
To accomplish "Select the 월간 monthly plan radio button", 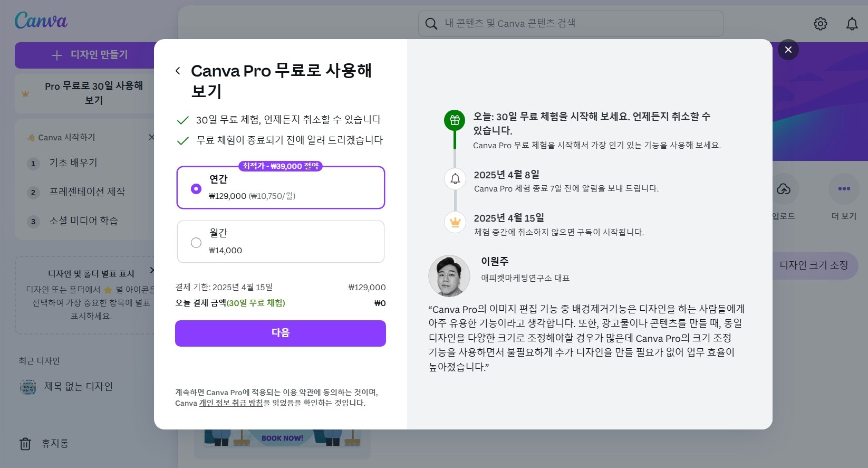I will click(x=196, y=243).
